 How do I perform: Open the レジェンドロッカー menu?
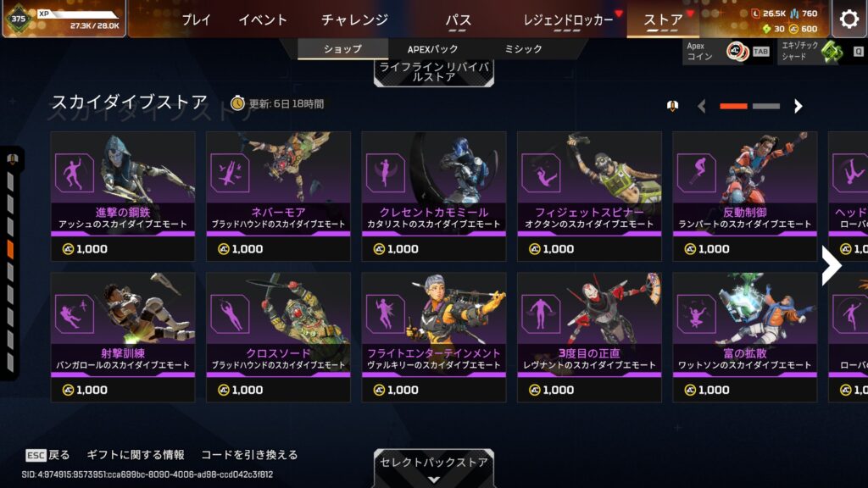coord(569,20)
